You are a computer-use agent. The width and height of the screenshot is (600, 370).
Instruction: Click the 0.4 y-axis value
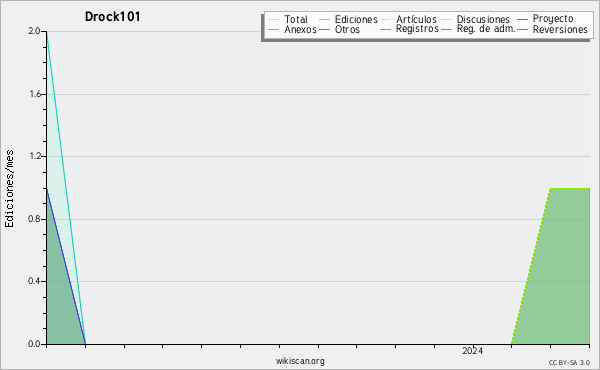click(x=34, y=281)
